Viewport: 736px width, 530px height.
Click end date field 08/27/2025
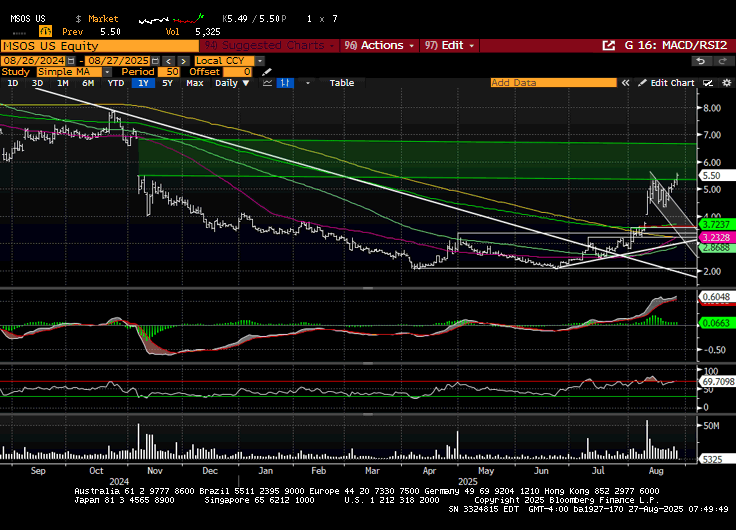point(118,61)
